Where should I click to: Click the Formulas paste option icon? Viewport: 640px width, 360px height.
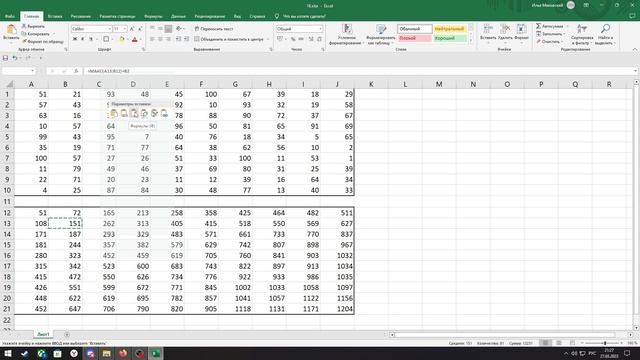pyautogui.click(x=134, y=113)
